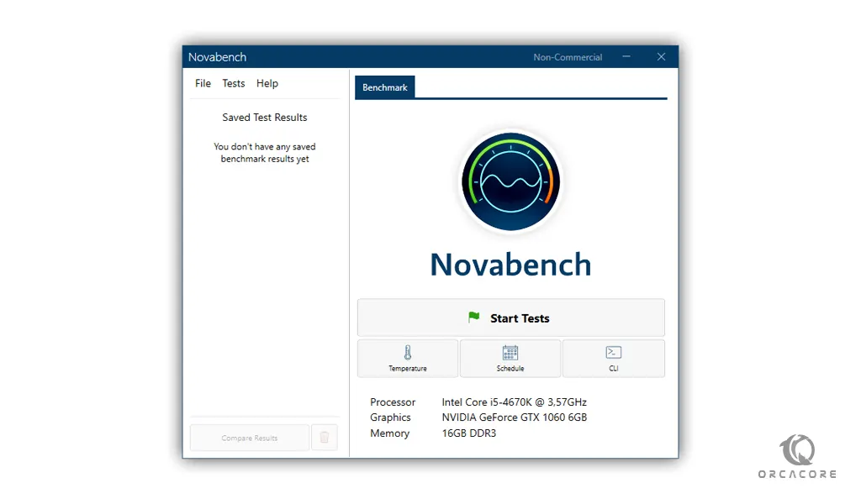Click the no saved benchmark results message
Image resolution: width=861 pixels, height=504 pixels.
(x=265, y=153)
